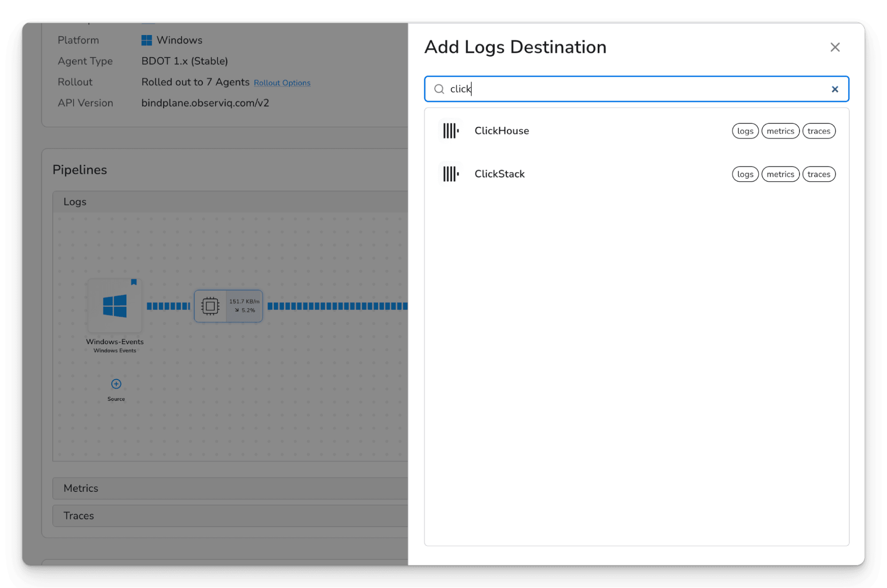Click the ClickHouse logs tag
The height and width of the screenshot is (588, 887).
click(745, 131)
